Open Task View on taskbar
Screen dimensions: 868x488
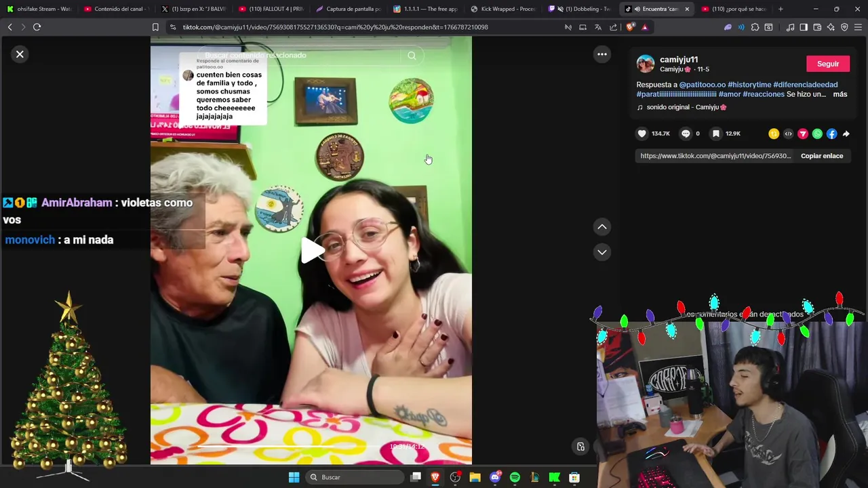click(416, 477)
